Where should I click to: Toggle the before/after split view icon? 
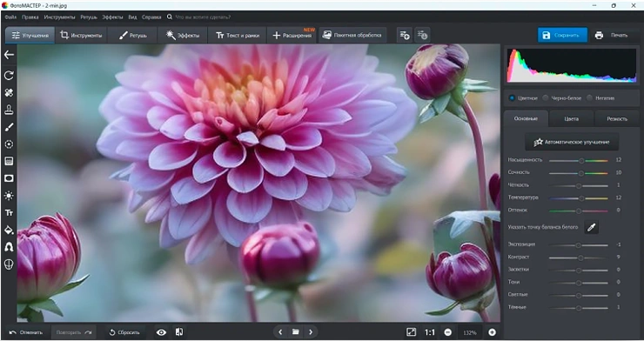click(179, 332)
